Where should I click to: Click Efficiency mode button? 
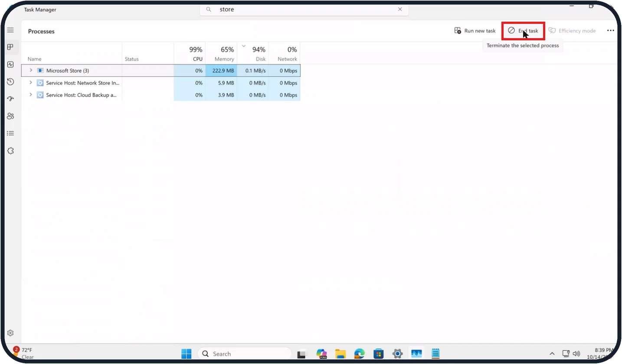[572, 31]
